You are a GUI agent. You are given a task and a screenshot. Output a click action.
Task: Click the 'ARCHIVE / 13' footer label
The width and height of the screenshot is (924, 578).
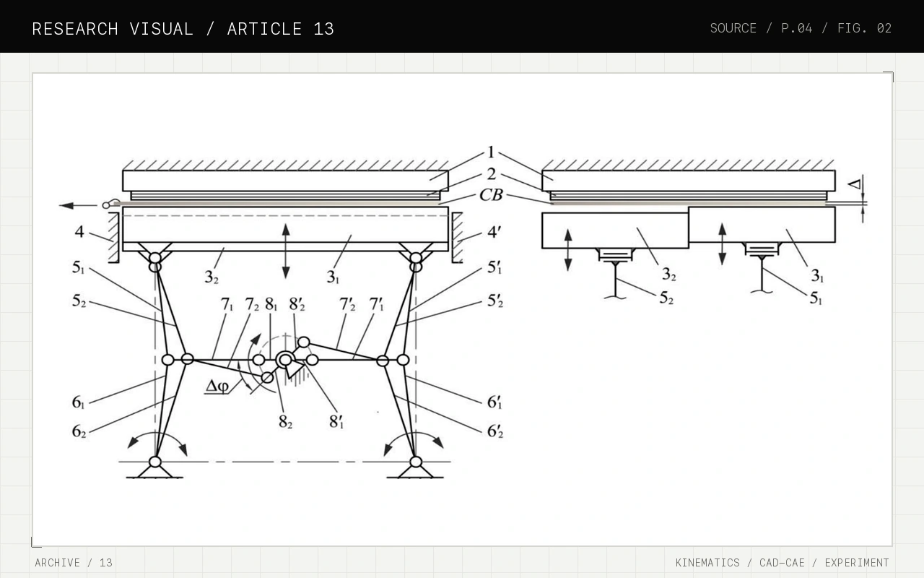(x=74, y=563)
